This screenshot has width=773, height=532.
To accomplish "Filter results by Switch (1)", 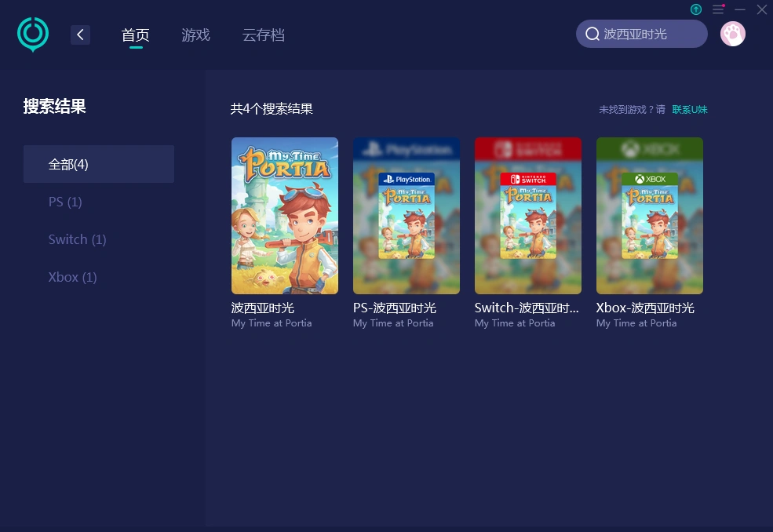I will [x=78, y=239].
